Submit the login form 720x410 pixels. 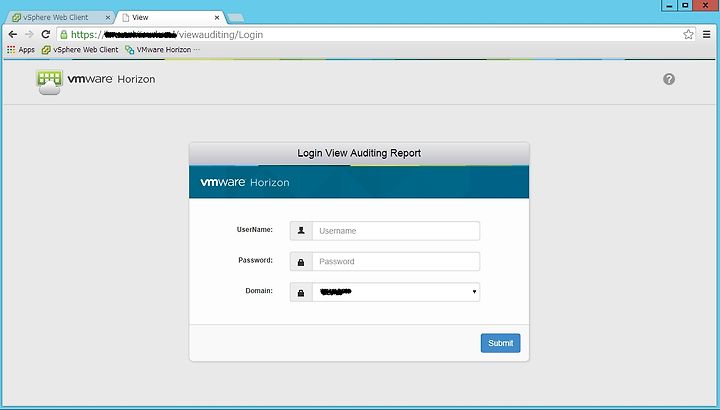501,343
